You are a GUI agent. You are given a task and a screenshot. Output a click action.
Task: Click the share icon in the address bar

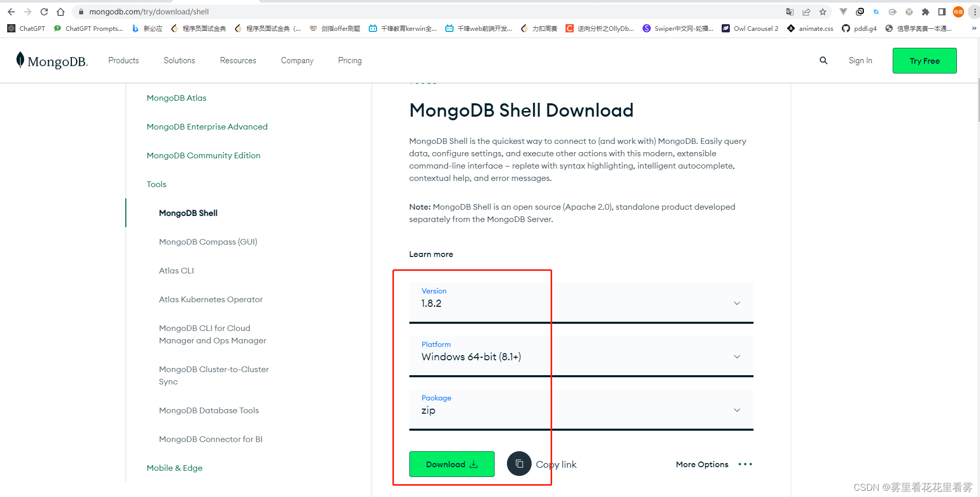(806, 11)
